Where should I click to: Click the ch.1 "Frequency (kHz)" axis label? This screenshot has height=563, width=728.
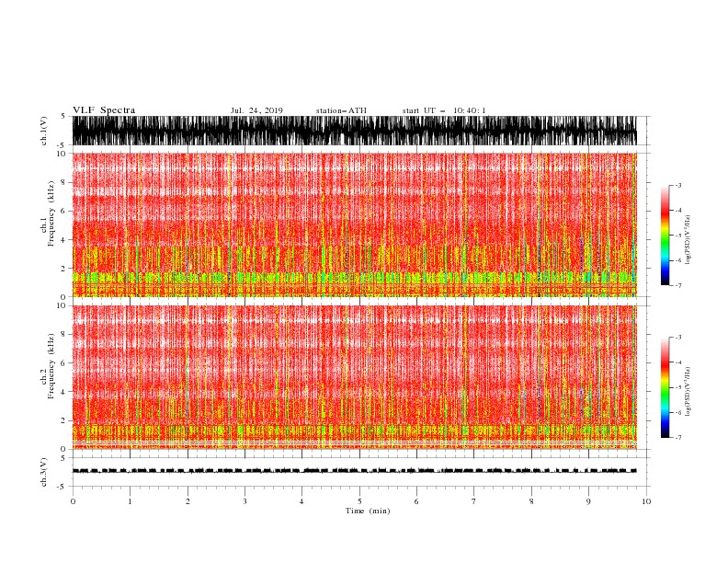point(51,213)
